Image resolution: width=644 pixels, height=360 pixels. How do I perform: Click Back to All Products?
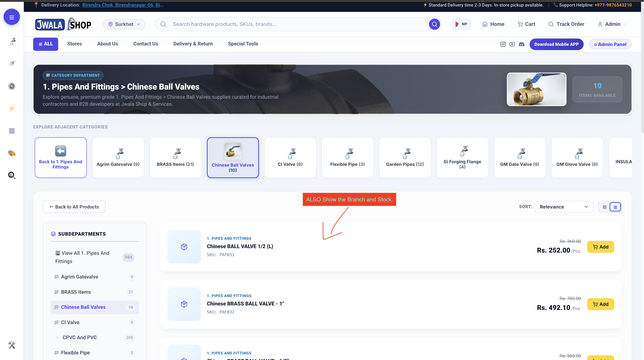pos(74,207)
